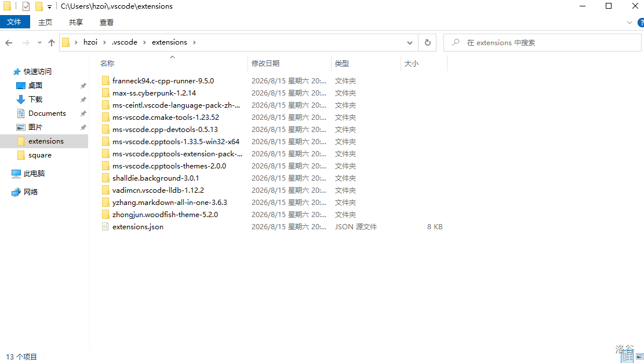Click the shalldie.background-3.0.1 name text
This screenshot has height=363, width=644.
[156, 178]
